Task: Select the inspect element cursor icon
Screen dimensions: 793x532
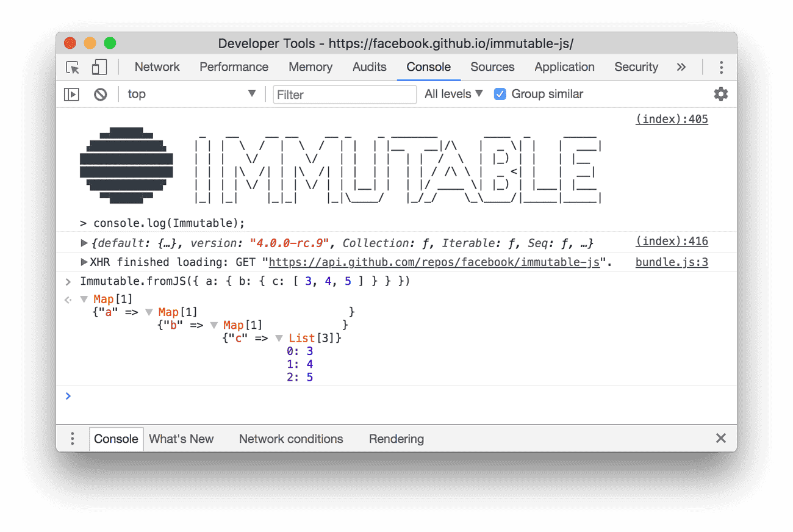Action: [71, 67]
